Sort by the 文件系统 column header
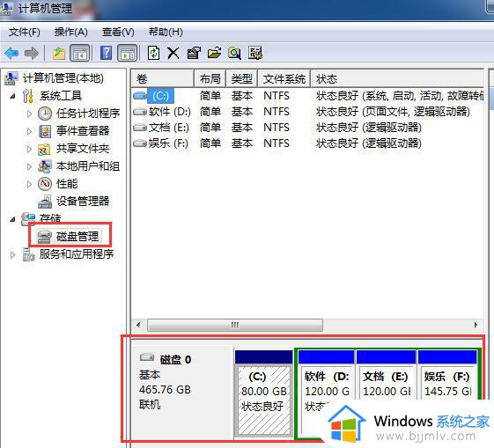Image resolution: width=494 pixels, height=448 pixels. pos(284,78)
